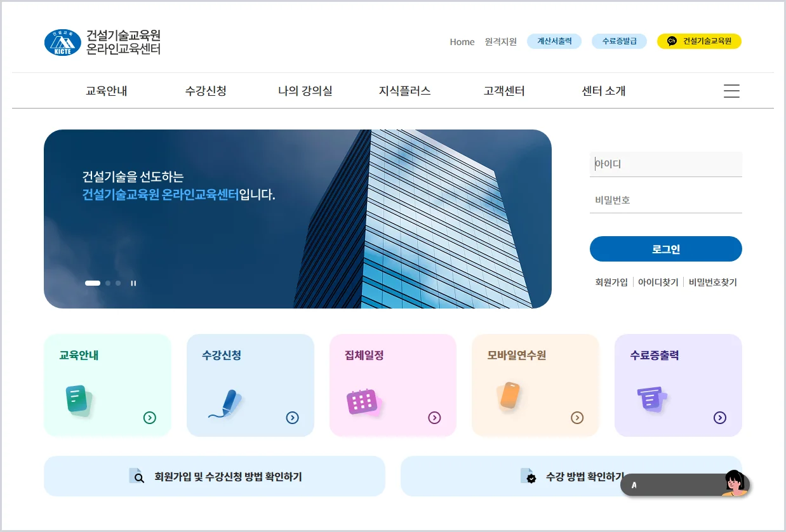Screen dimensions: 786x532
Task: Open the 원격지원 link
Action: [x=501, y=42]
